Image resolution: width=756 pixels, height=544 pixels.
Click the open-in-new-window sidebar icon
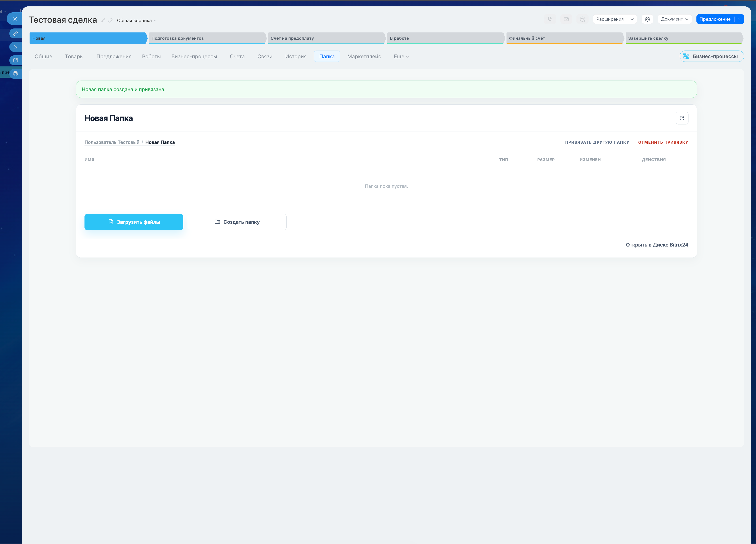(15, 60)
